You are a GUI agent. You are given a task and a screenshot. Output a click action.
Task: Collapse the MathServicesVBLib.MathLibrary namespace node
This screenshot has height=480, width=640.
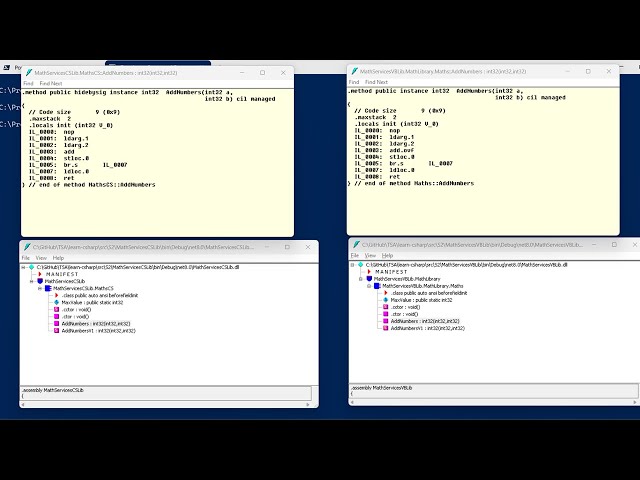point(360,279)
